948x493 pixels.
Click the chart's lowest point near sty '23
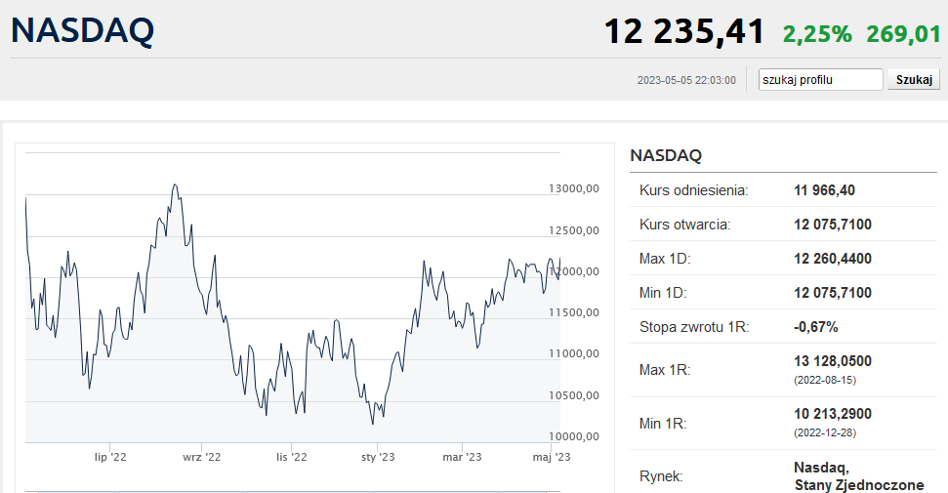pyautogui.click(x=372, y=423)
